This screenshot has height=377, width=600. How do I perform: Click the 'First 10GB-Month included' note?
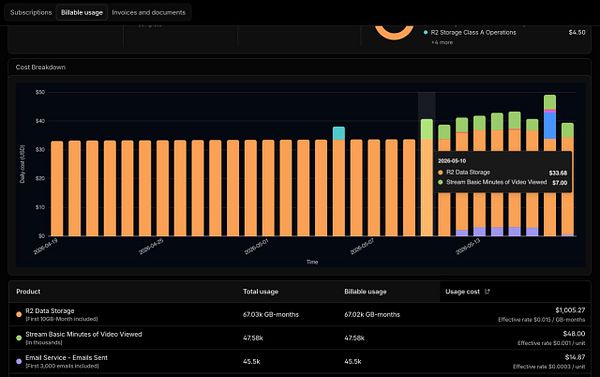point(62,319)
